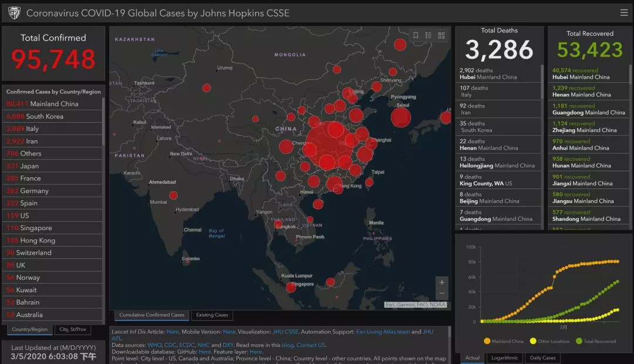Open the WHO data source link
This screenshot has height=364, width=634.
(154, 345)
